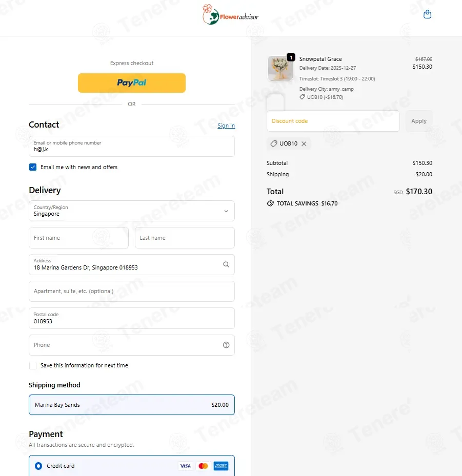Click the Sign in link
The image size is (462, 476).
click(x=226, y=126)
